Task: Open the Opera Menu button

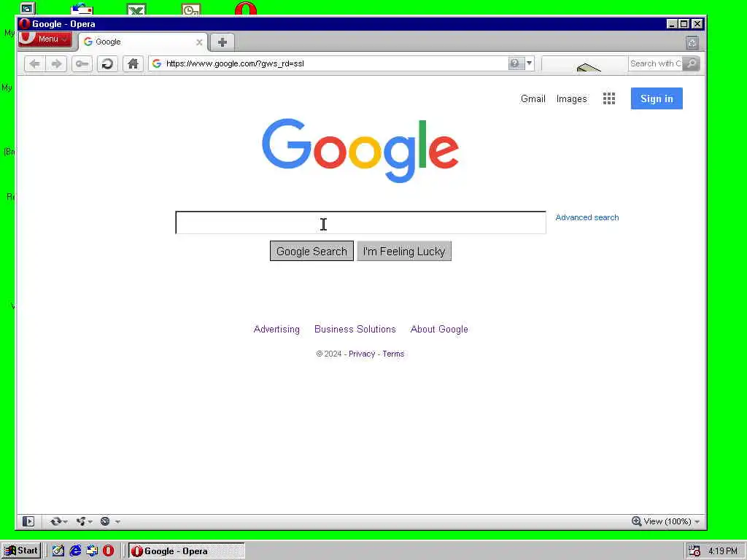Action: [x=45, y=39]
